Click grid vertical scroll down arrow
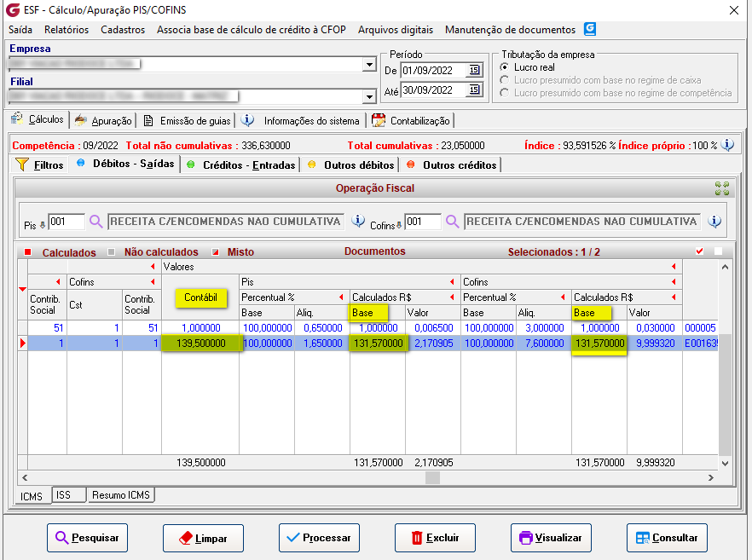Screen dimensions: 752x560 725,463
